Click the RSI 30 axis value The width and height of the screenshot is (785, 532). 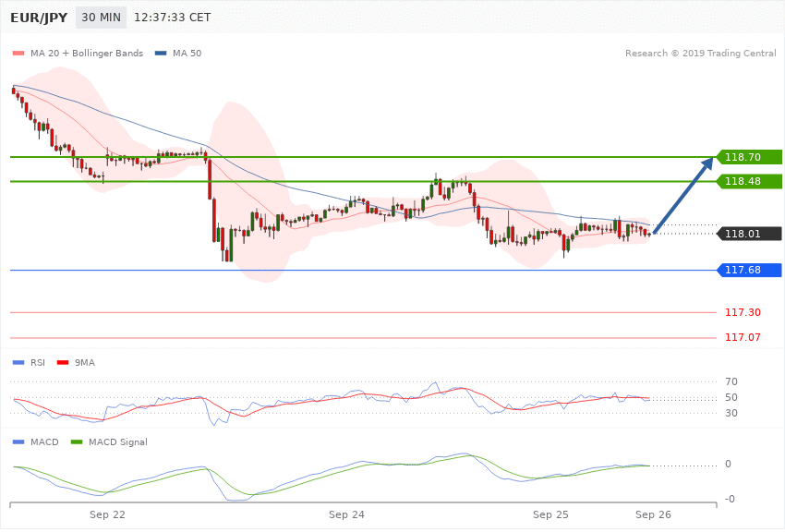click(731, 414)
